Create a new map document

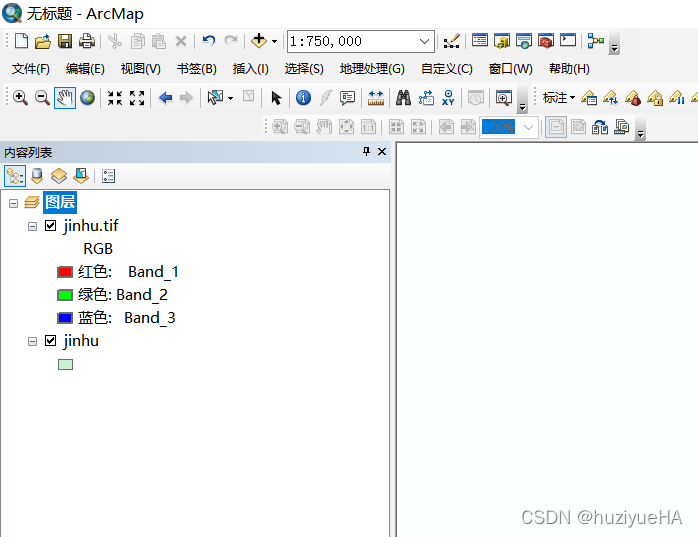(21, 41)
